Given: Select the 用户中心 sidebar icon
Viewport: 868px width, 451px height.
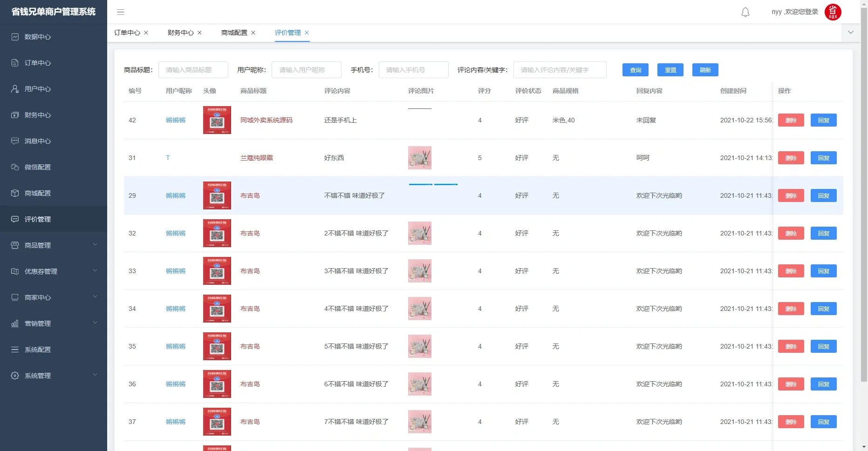Looking at the screenshot, I should (x=38, y=89).
